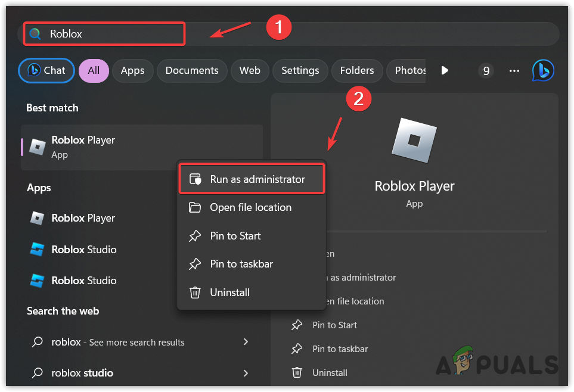Click search icon beside 'roblox studio' suggestion
Image resolution: width=574 pixels, height=392 pixels.
(x=37, y=373)
